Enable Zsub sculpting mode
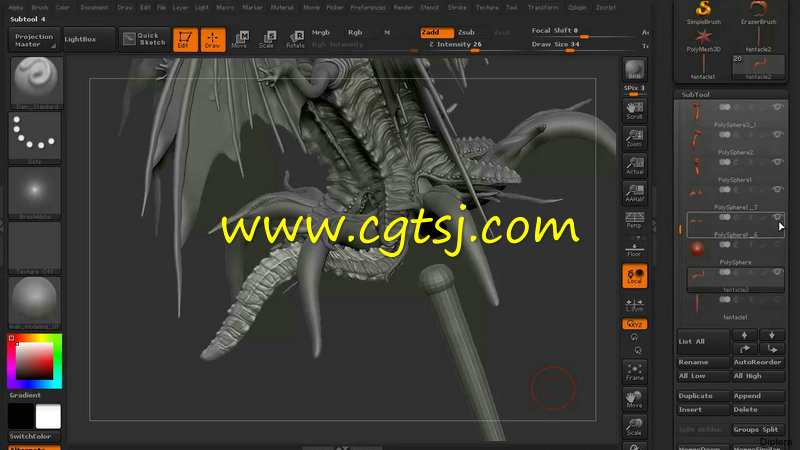 [466, 32]
